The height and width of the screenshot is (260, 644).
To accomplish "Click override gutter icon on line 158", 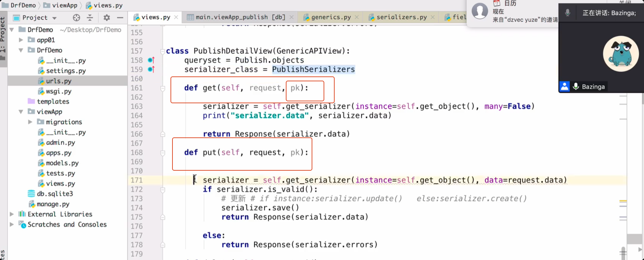I will click(151, 60).
